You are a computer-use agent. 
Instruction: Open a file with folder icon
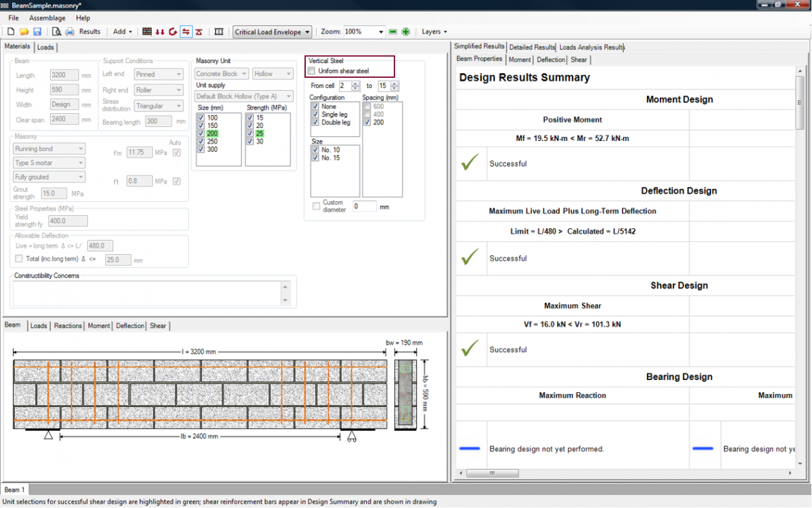(x=24, y=32)
